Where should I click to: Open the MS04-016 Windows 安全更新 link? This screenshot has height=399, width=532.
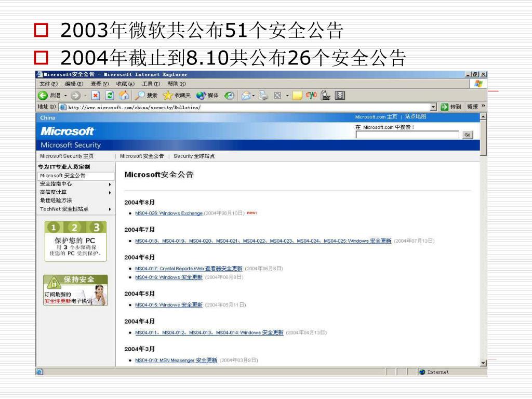(x=169, y=277)
